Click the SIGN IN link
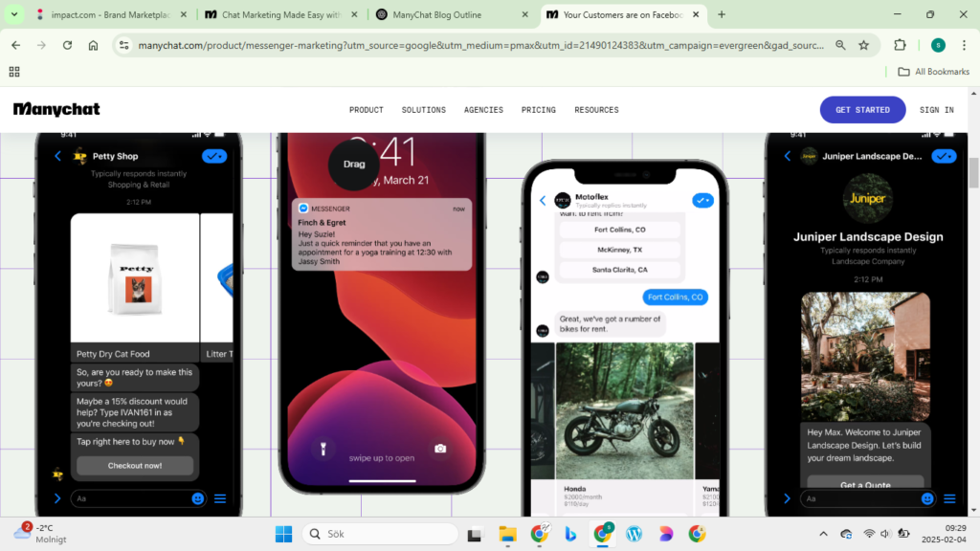980x551 pixels. click(937, 110)
